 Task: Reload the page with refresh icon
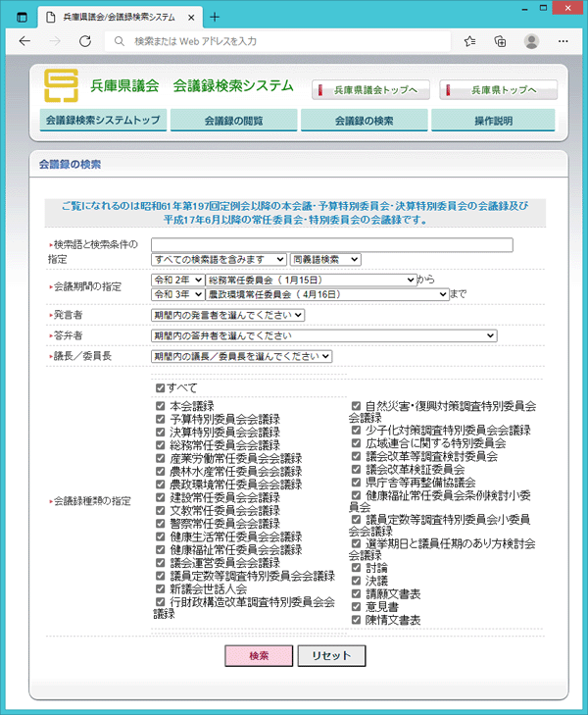(x=85, y=41)
